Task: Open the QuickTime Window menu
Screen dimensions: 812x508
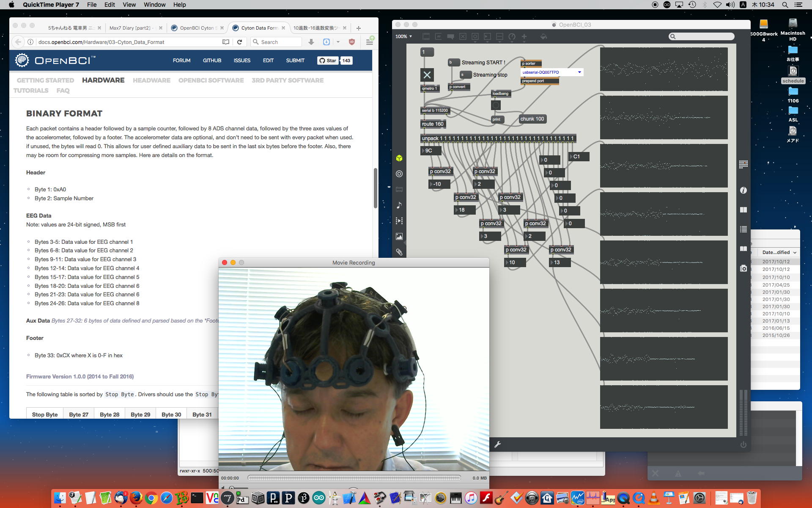Action: pos(154,5)
